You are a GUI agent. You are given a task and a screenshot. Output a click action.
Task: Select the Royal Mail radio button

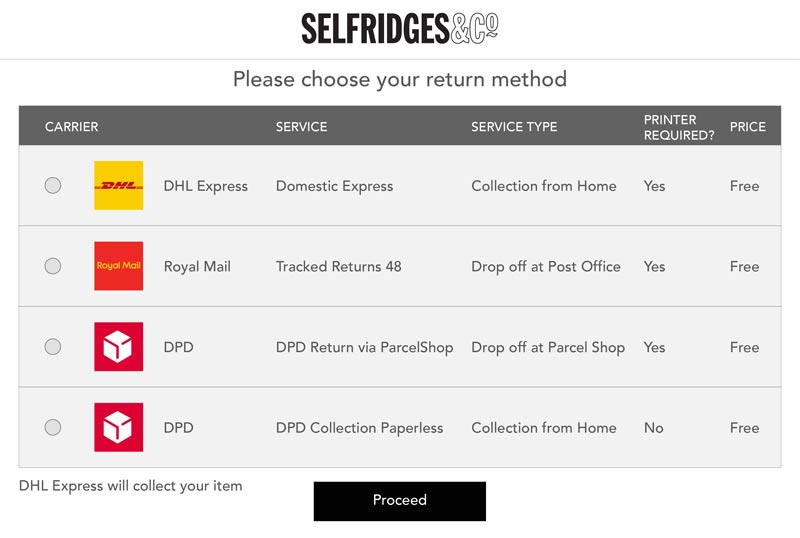click(53, 266)
